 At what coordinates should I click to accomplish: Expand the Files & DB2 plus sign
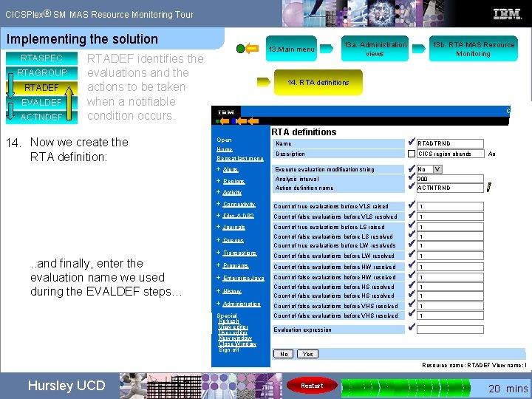219,215
